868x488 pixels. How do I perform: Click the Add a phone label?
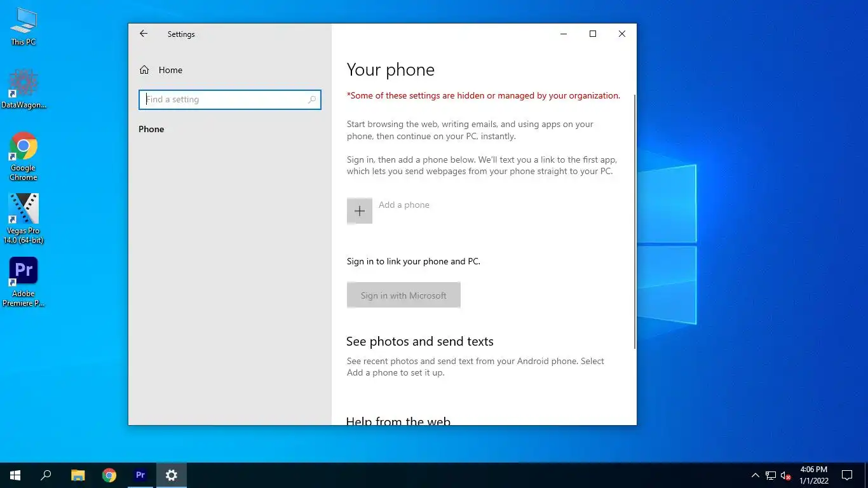coord(404,205)
